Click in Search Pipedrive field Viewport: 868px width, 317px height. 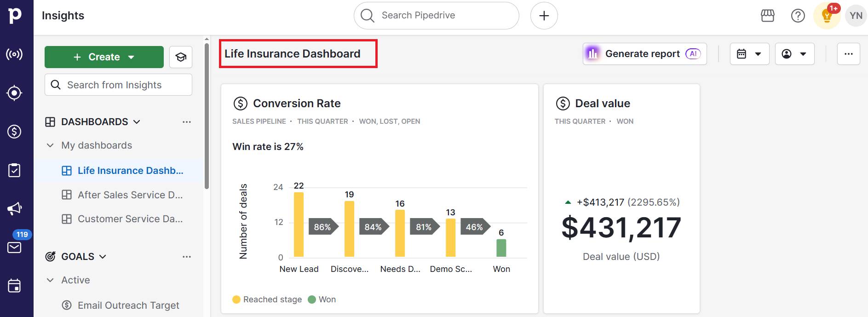[x=437, y=16]
